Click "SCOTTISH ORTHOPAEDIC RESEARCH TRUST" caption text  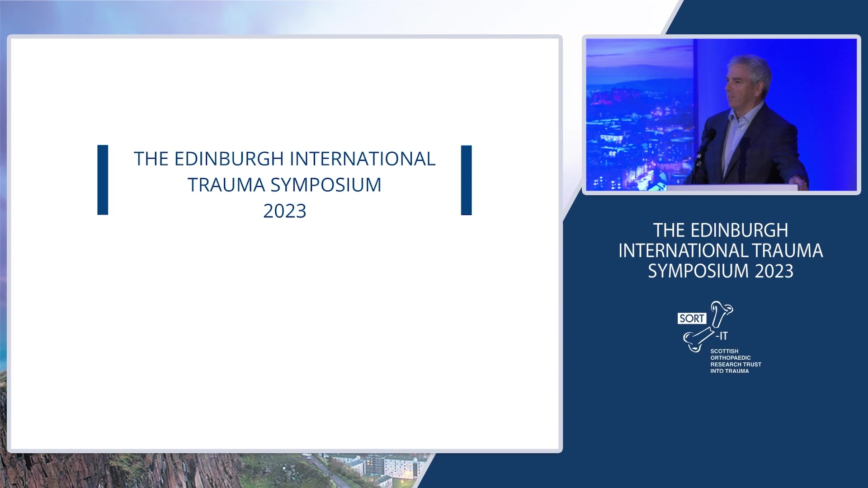[x=735, y=357]
